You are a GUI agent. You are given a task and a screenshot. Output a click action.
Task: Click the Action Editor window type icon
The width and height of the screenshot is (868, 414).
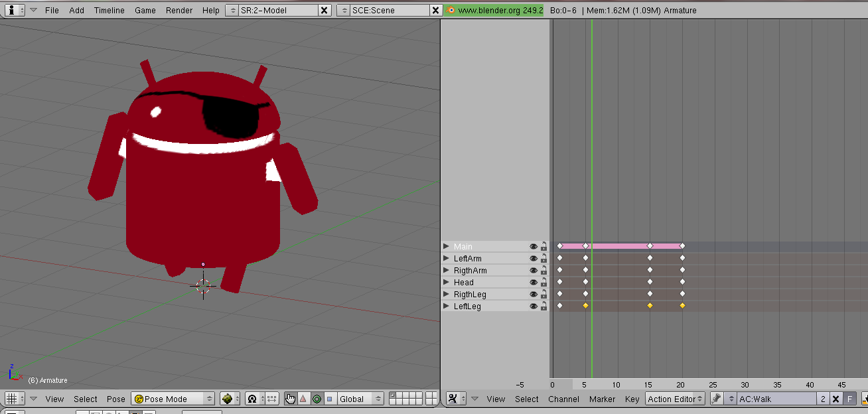[455, 399]
